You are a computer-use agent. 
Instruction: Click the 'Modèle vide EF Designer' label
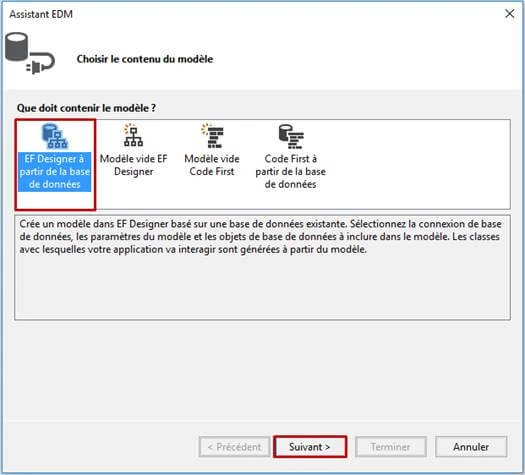[x=134, y=165]
